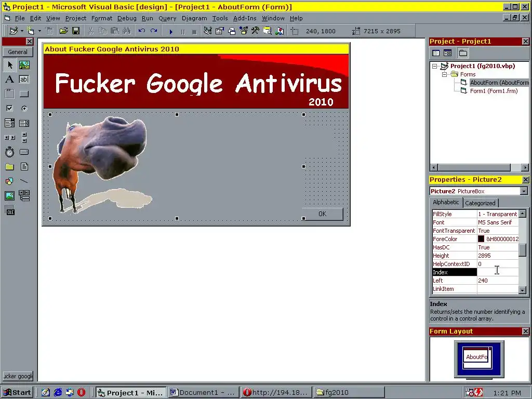532x399 pixels.
Task: Click the OK button on AboutForm
Action: pyautogui.click(x=322, y=214)
